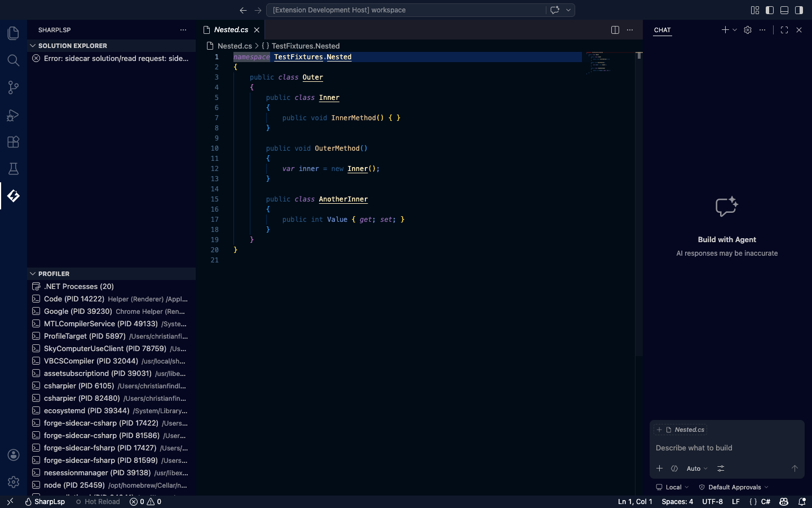This screenshot has width=812, height=508.
Task: Close the Nested.cs tab
Action: pyautogui.click(x=257, y=30)
